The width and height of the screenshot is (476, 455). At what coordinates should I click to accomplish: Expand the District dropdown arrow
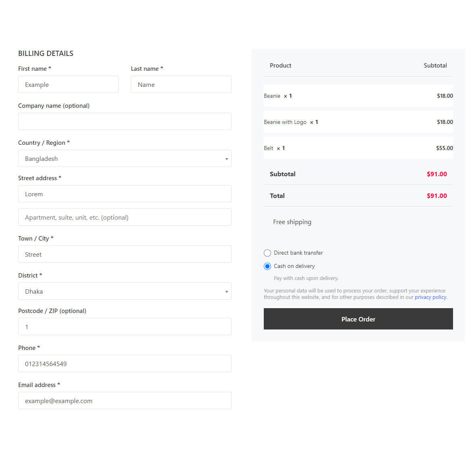pyautogui.click(x=226, y=292)
